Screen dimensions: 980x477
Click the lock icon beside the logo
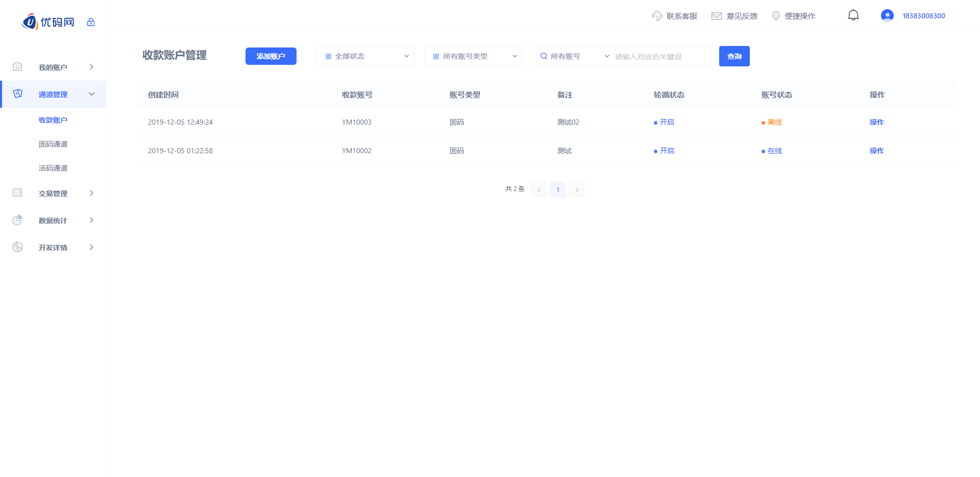[x=91, y=22]
